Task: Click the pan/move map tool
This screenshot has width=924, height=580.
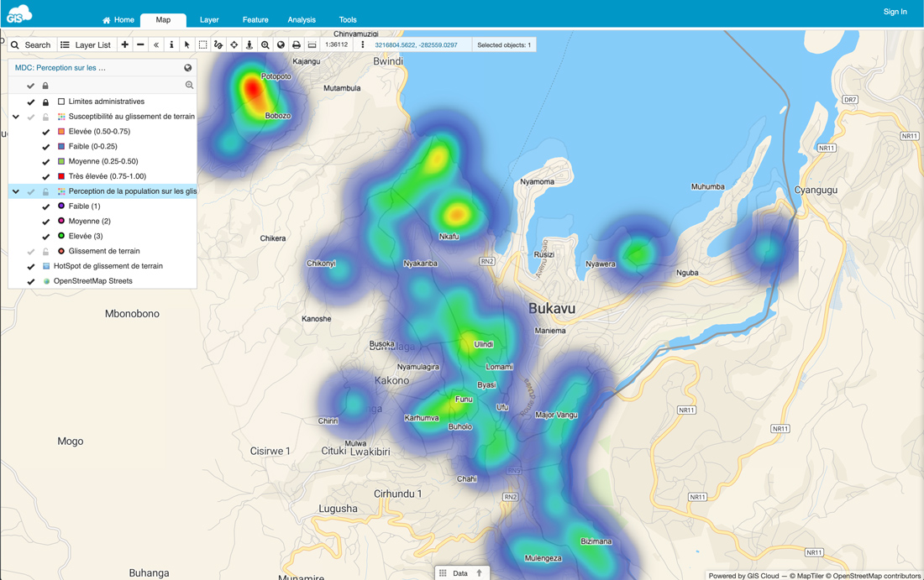Action: click(x=233, y=44)
